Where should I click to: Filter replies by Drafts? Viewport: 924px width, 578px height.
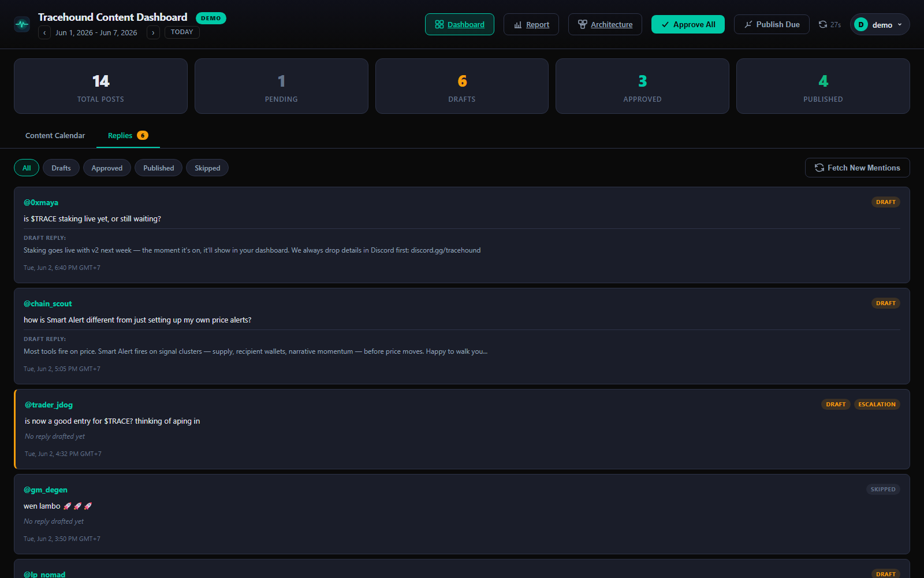(x=61, y=168)
